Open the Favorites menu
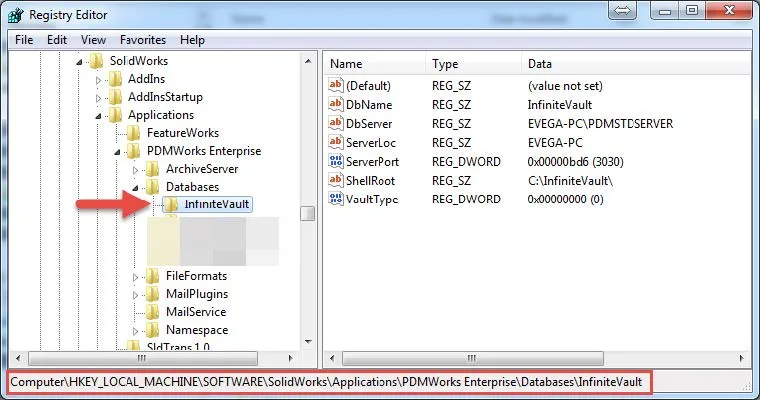This screenshot has width=760, height=400. [143, 40]
